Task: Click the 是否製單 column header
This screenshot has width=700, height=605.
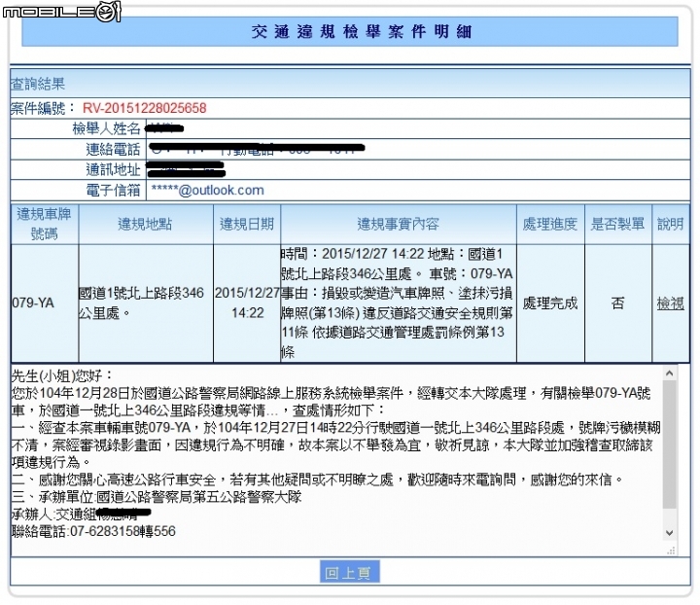Action: [618, 224]
